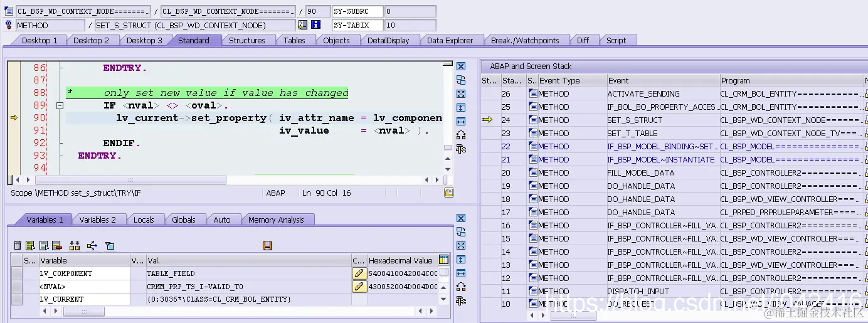Maximize variables tool vertically

point(461,260)
